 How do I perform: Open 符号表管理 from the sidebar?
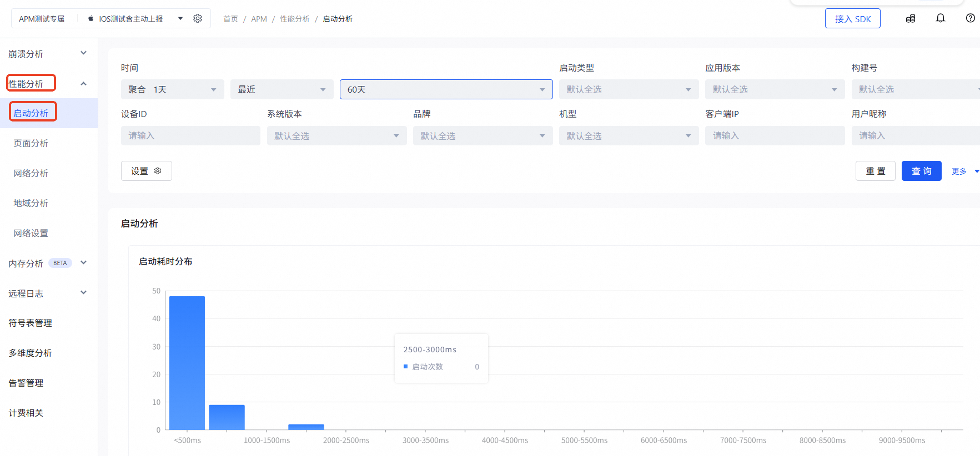coord(31,323)
